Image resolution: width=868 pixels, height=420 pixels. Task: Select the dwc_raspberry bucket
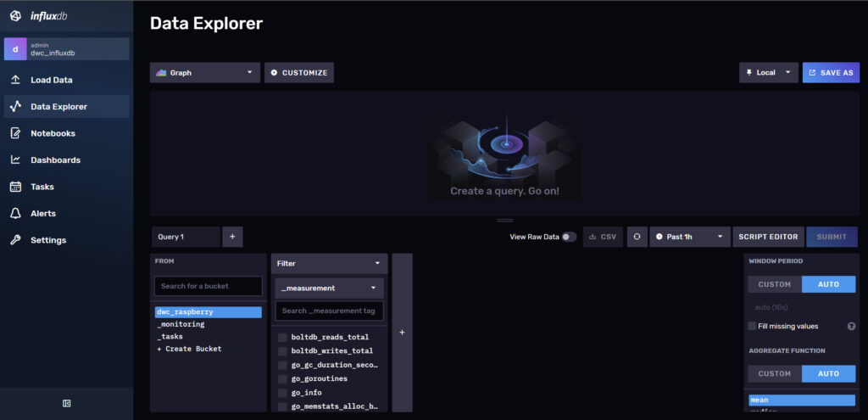(x=209, y=312)
